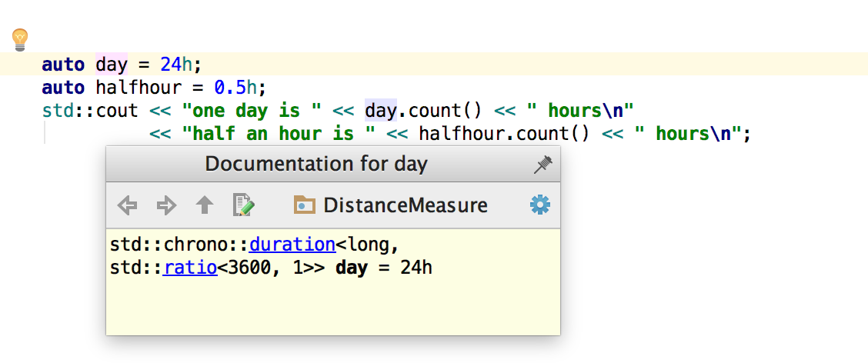Click the DistanceMeasure project label
The width and height of the screenshot is (868, 363).
406,205
